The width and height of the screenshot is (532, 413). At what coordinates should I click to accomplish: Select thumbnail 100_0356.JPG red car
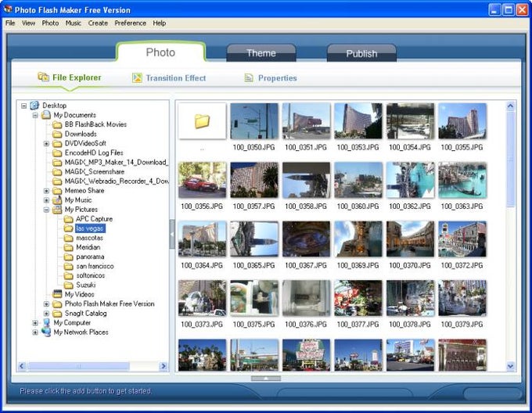point(202,180)
